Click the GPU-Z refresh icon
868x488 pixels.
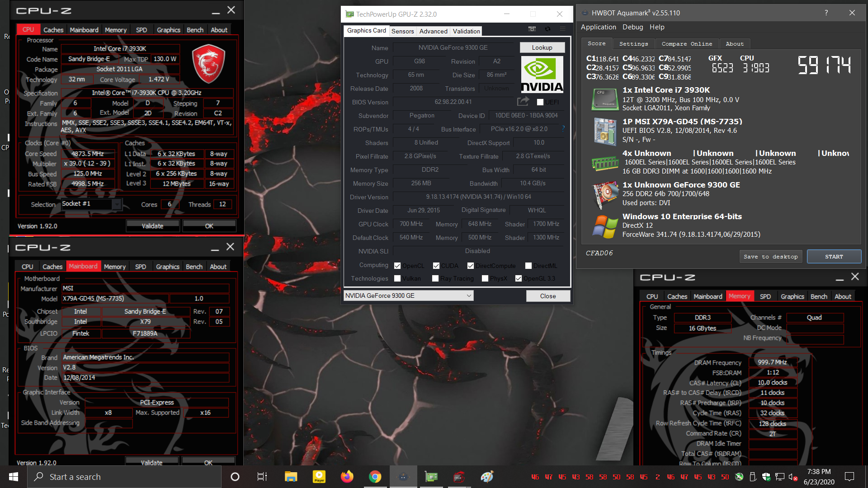coord(547,29)
